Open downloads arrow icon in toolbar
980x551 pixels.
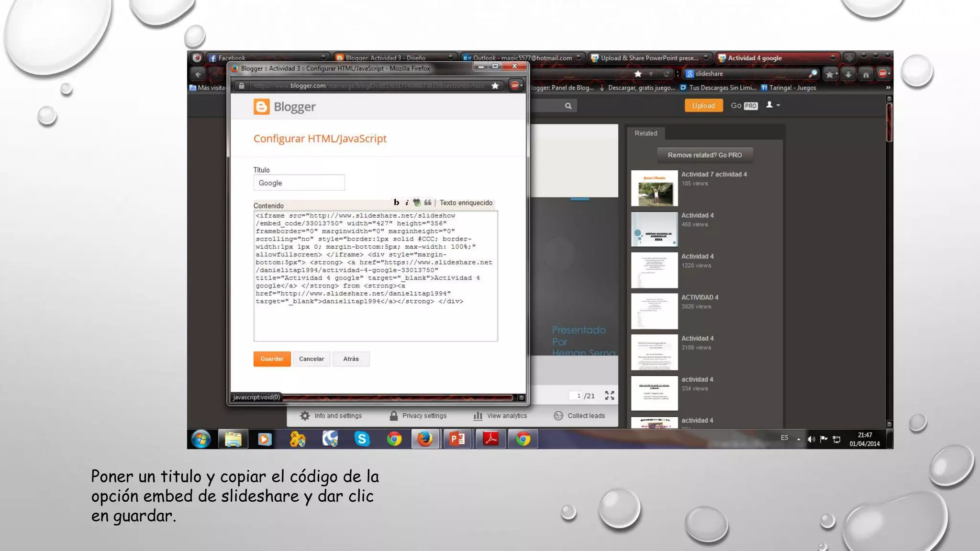click(x=848, y=74)
